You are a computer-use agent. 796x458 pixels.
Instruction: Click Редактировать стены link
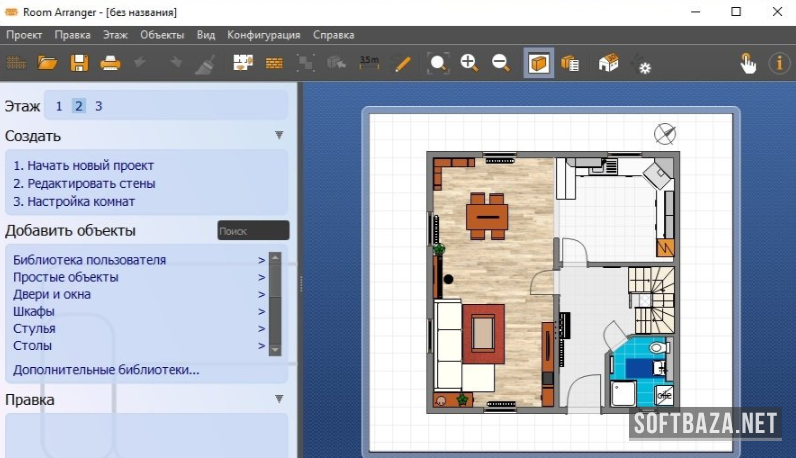pos(84,184)
